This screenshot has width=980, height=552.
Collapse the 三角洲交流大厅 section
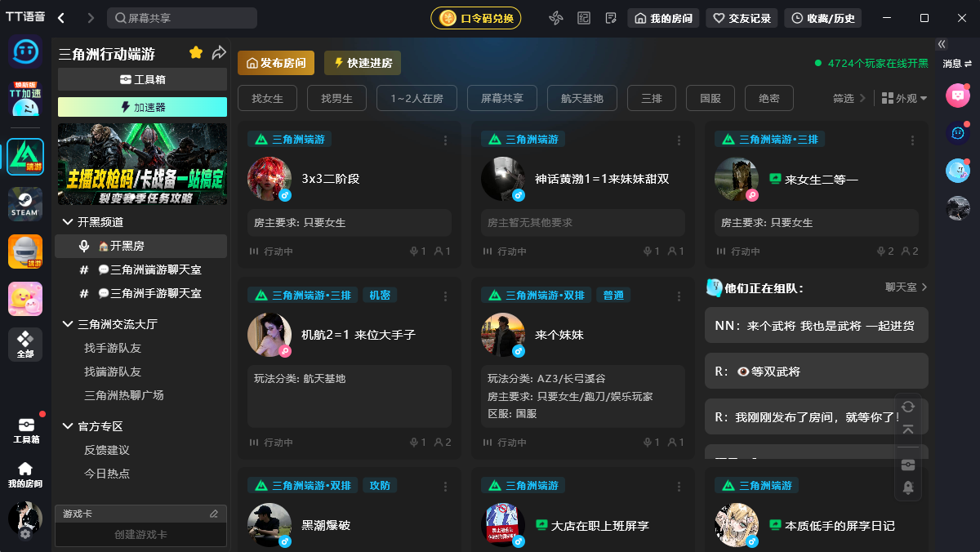(x=68, y=324)
